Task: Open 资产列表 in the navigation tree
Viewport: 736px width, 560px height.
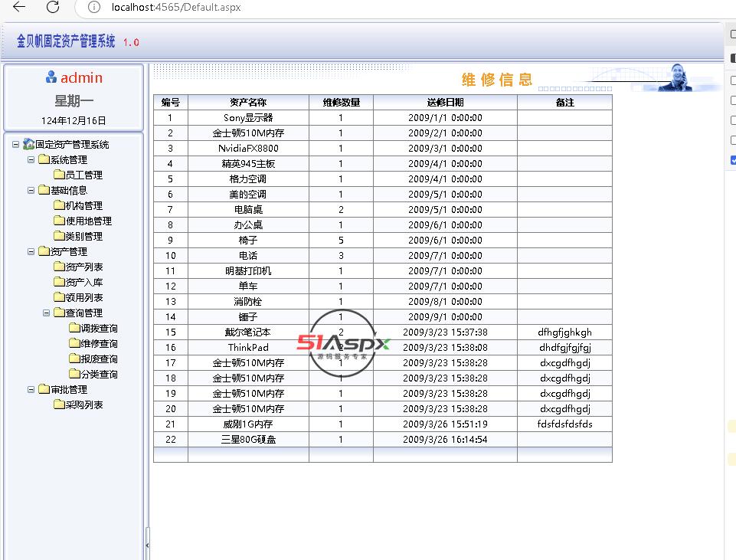Action: coord(83,267)
